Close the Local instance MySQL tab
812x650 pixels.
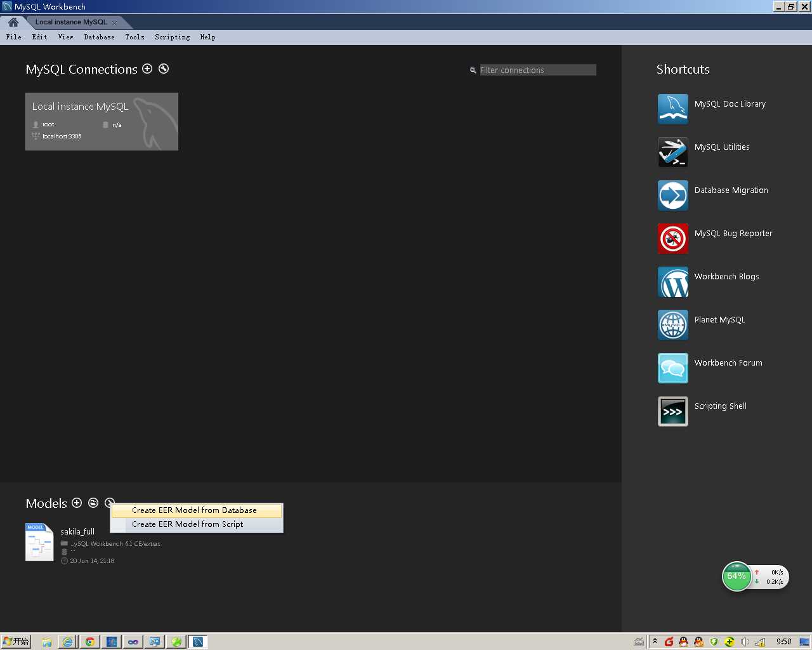[115, 22]
